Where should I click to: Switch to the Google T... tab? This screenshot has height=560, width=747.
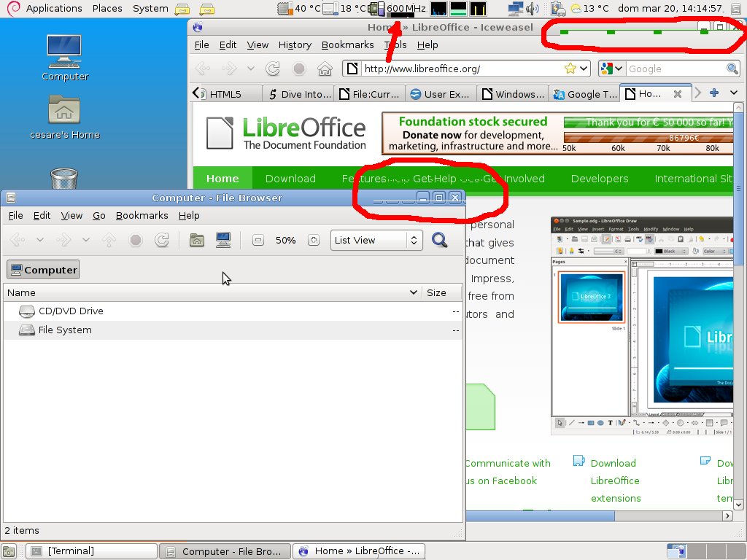tap(584, 94)
